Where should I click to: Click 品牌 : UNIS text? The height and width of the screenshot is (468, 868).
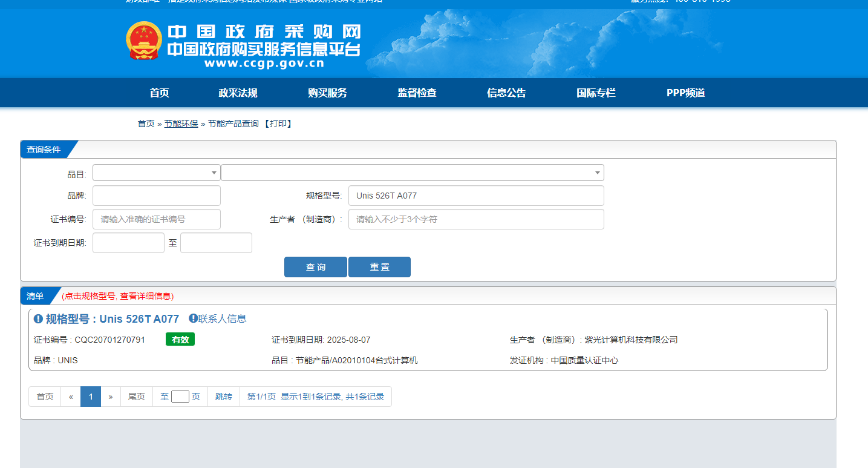pyautogui.click(x=56, y=360)
